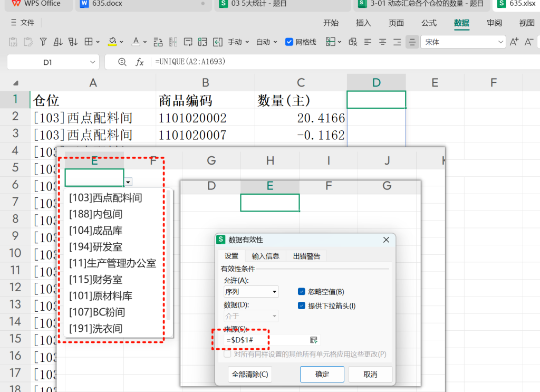
Task: Center align text in toolbar
Action: click(383, 42)
